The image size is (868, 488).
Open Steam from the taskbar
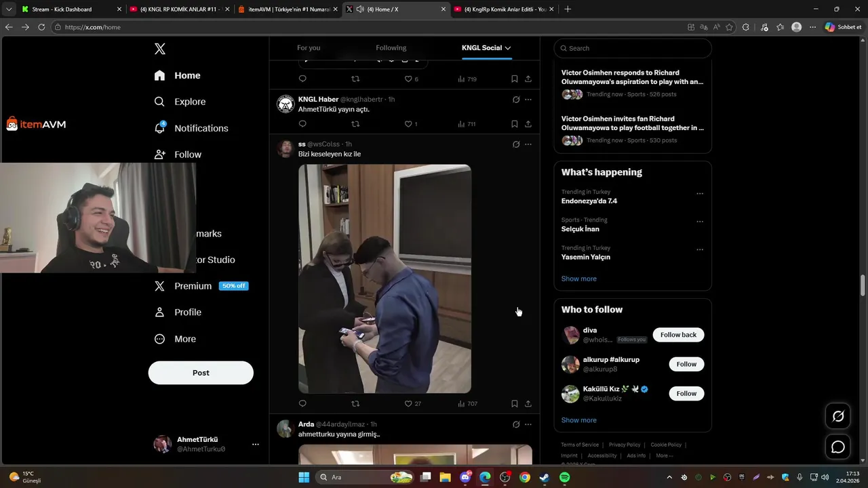click(544, 477)
